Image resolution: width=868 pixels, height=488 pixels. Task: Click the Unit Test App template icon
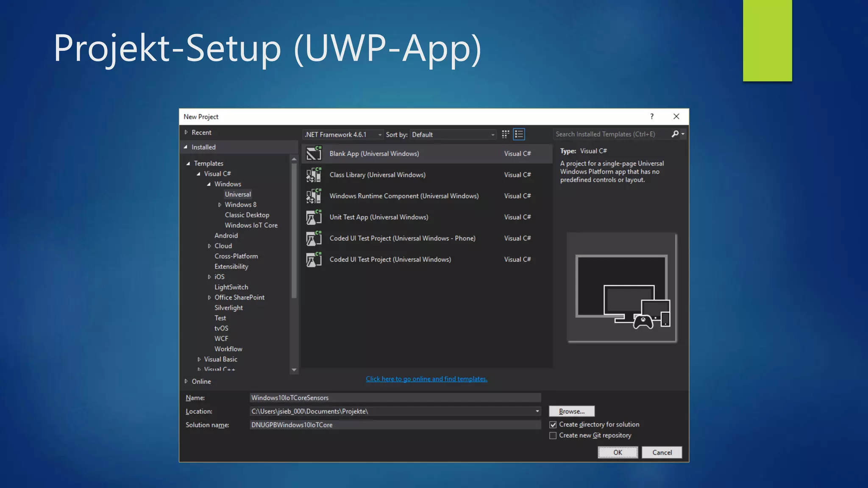[314, 217]
